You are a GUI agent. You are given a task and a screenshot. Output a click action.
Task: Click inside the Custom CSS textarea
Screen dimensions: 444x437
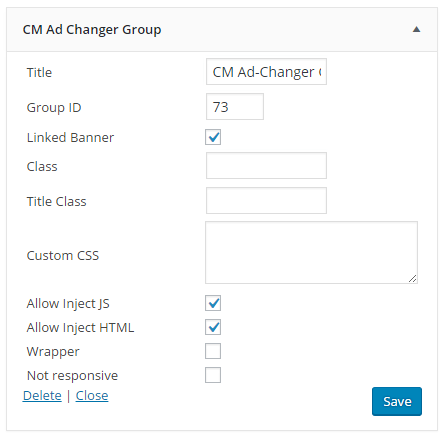tap(311, 252)
